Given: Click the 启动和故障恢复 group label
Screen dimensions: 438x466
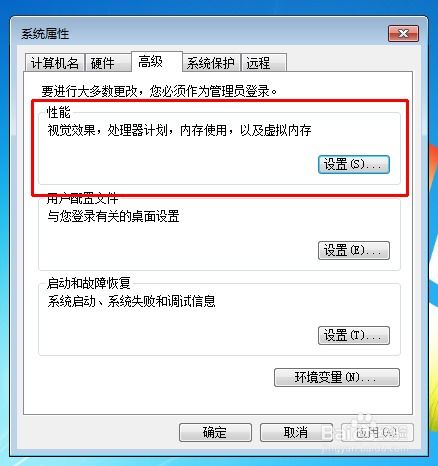Looking at the screenshot, I should (89, 284).
